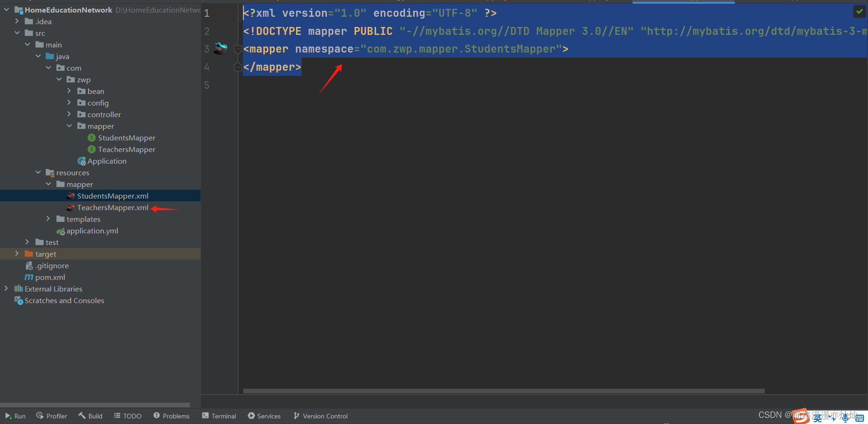Select the StudentsMapper interface file
The height and width of the screenshot is (424, 868).
pyautogui.click(x=127, y=138)
